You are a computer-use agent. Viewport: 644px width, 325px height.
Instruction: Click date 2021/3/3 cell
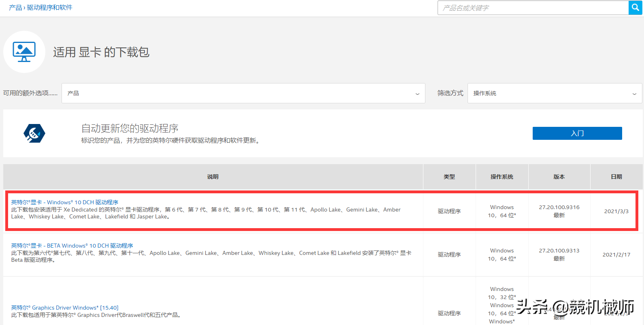tap(616, 211)
